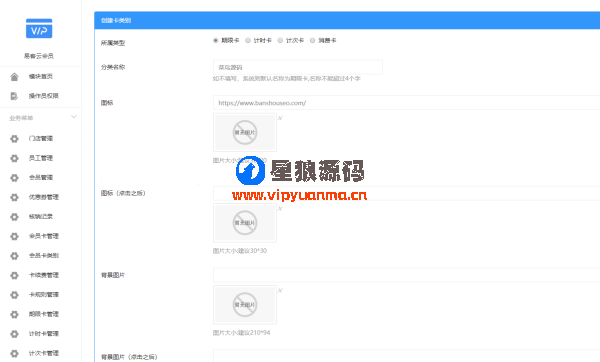Click the VIP logo icon
600x362 pixels.
tap(39, 28)
